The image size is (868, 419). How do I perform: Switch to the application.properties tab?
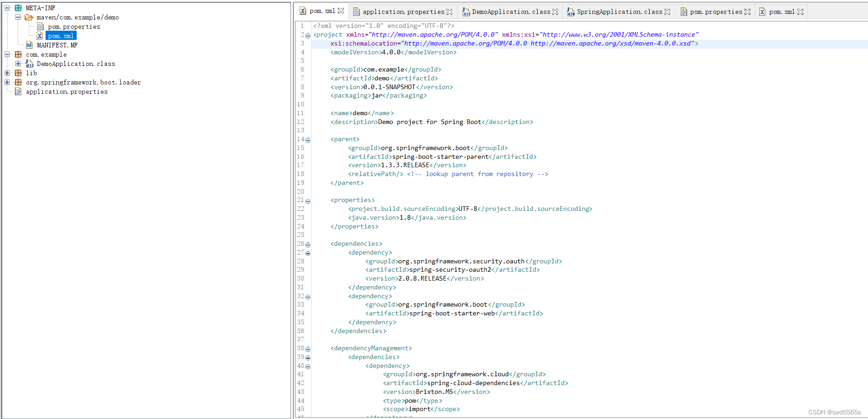(403, 12)
